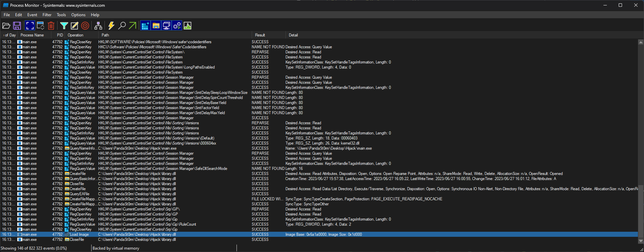Select the SmtDelayMaxYield row
The width and height of the screenshot is (644, 252).
pos(319,113)
